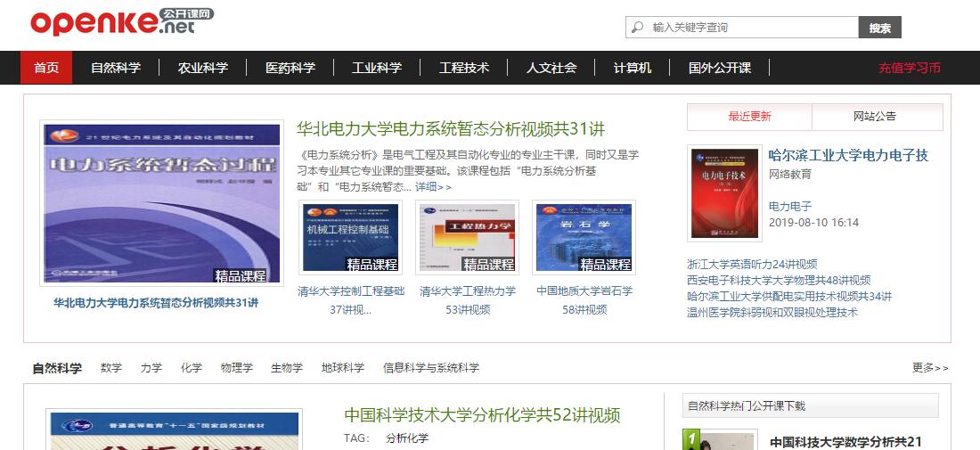Open 温州医学院斜弱视和双眼视处理技术 link
The width and height of the screenshot is (980, 450).
coord(772,313)
